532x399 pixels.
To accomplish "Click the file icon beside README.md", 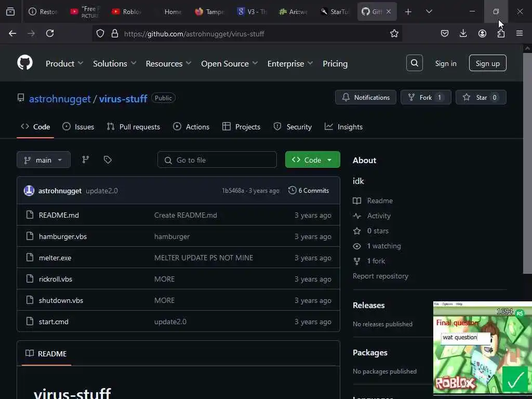I will coord(30,215).
